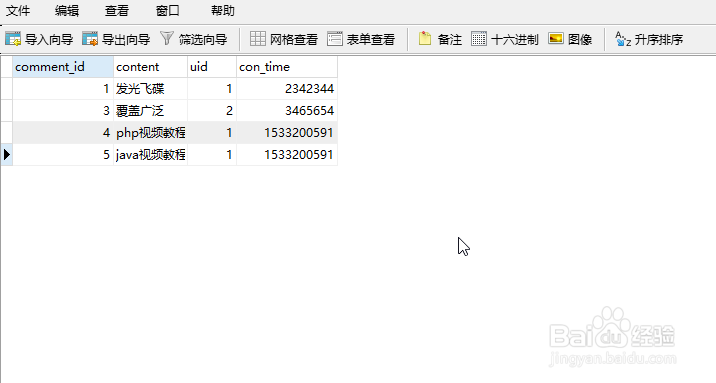Open the 图像 image viewer
This screenshot has width=716, height=383.
coord(570,39)
